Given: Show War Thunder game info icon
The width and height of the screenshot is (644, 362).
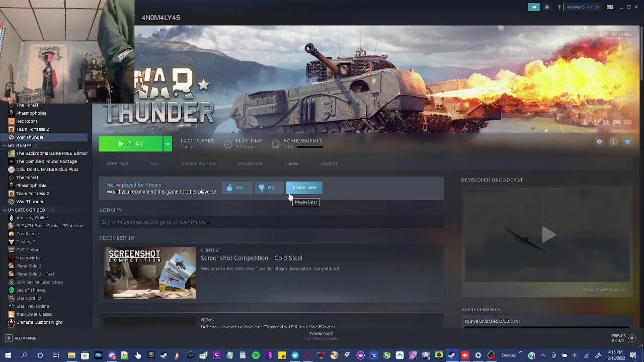Looking at the screenshot, I should [613, 142].
